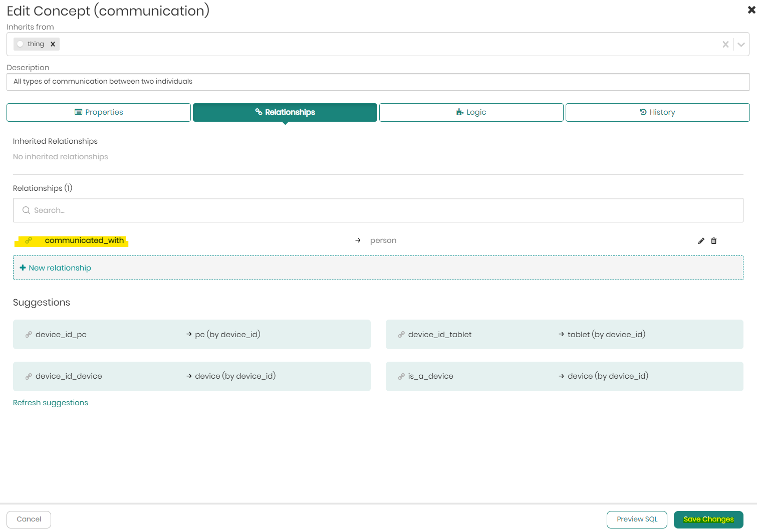Click the pencil edit icon for communicated_with

pos(701,241)
